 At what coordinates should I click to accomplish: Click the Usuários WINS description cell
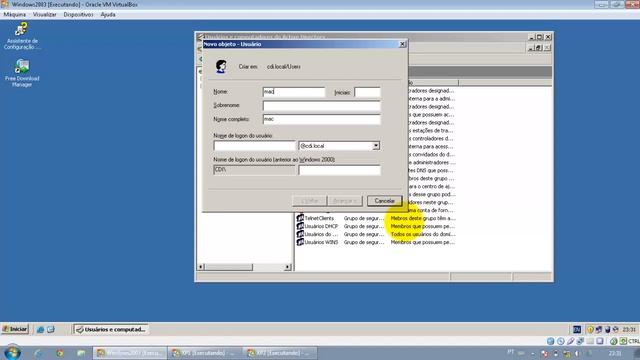point(422,242)
